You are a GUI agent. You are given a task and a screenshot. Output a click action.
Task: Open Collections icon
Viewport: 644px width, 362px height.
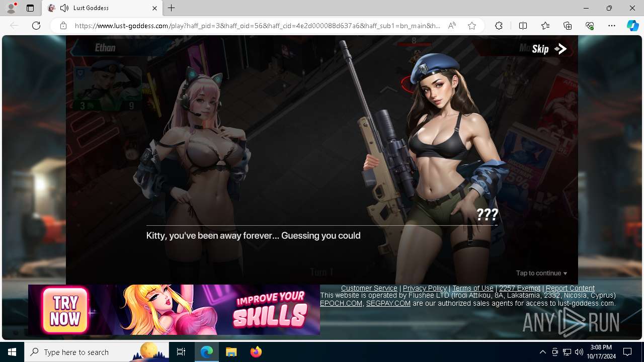[568, 26]
